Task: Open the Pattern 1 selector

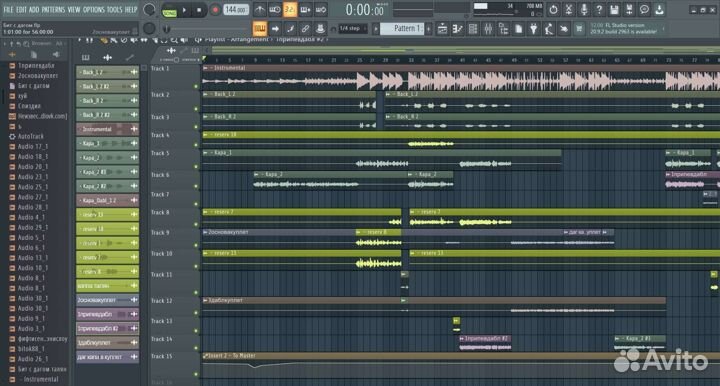Action: pos(402,28)
